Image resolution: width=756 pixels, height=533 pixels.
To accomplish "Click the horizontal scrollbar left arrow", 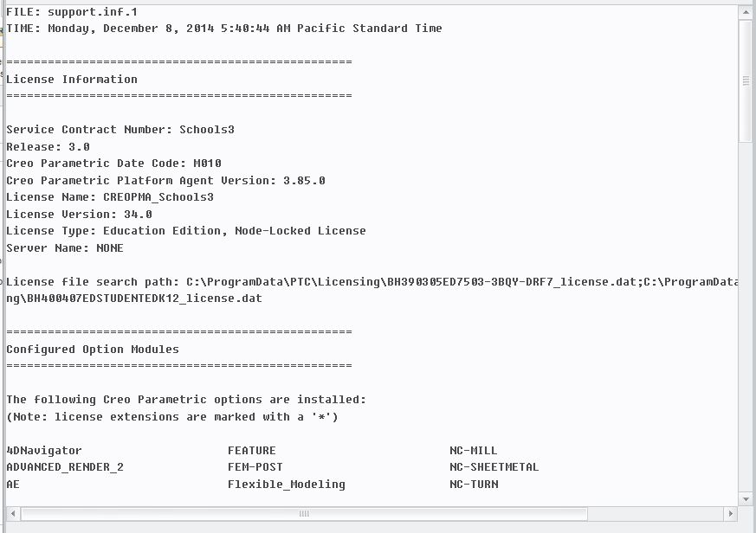I will 13,514.
